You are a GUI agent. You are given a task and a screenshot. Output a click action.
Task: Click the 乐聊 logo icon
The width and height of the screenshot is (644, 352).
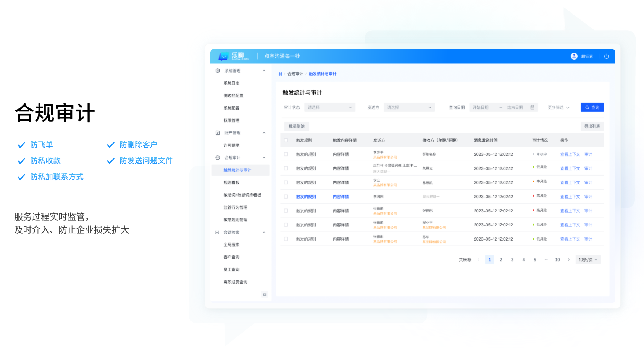coord(223,57)
